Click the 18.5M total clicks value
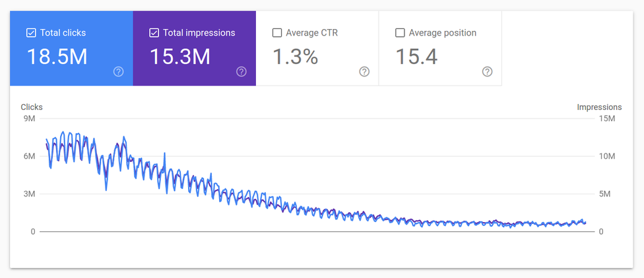 pos(57,57)
